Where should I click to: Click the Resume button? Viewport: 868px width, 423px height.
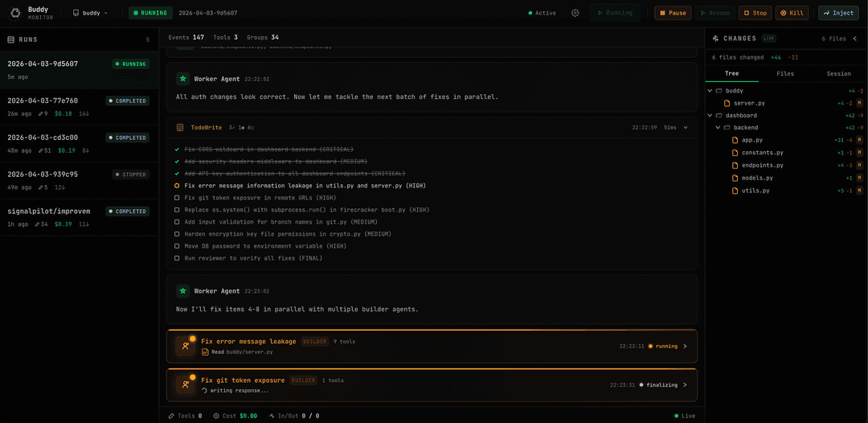pos(714,13)
